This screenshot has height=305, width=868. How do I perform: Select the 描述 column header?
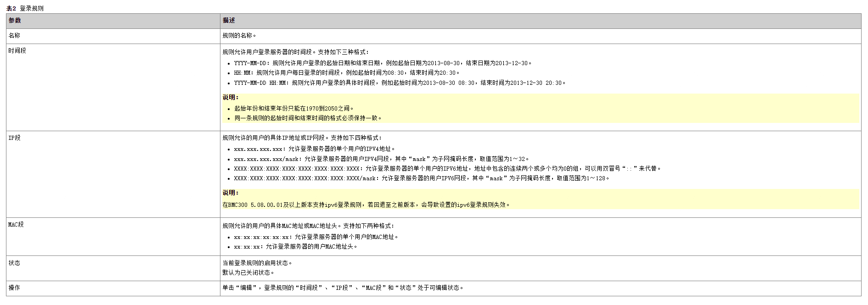(x=229, y=21)
